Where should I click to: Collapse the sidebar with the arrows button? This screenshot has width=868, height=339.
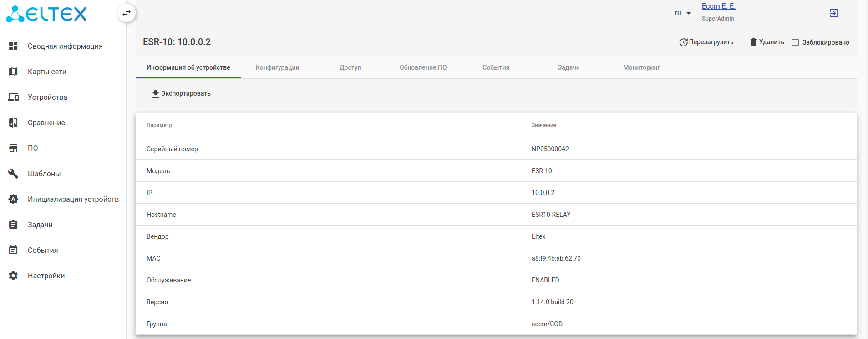tap(127, 13)
